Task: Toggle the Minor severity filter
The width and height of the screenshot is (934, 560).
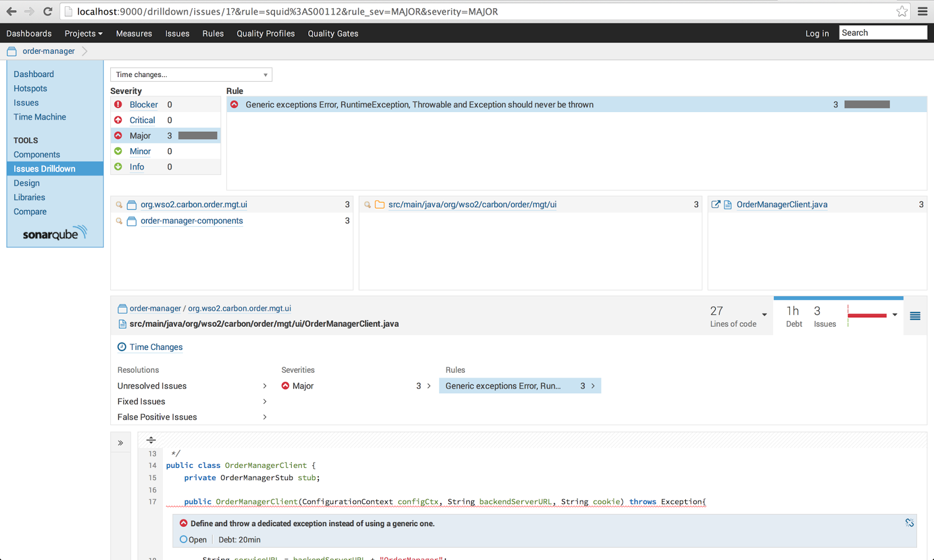Action: click(140, 151)
